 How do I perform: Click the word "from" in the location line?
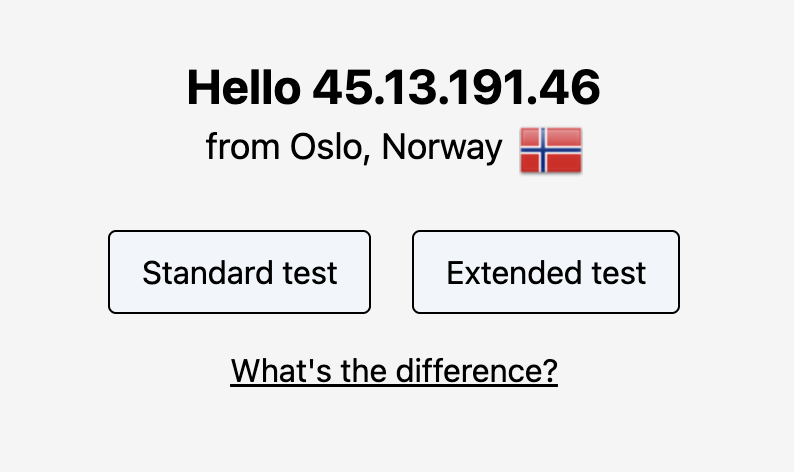[x=243, y=148]
